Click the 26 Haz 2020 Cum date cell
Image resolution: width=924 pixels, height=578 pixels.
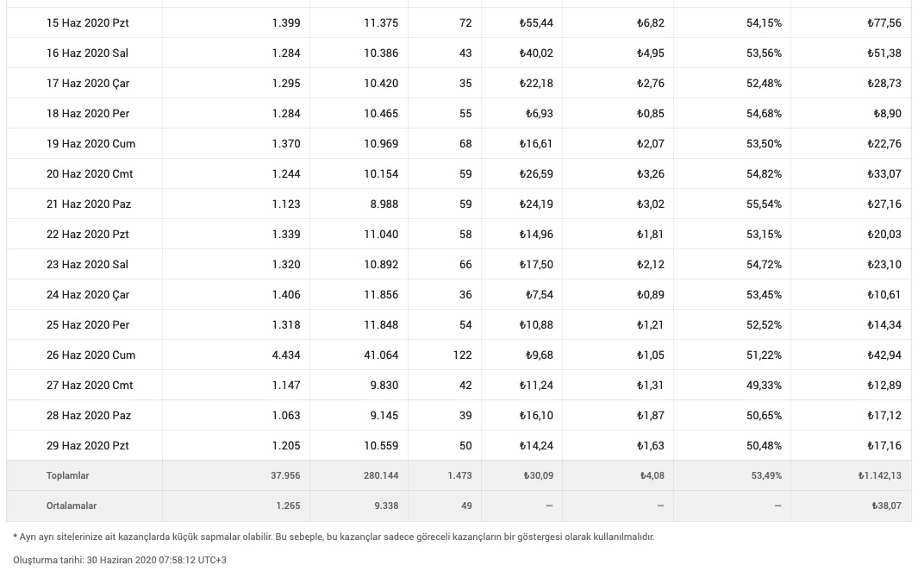point(91,355)
